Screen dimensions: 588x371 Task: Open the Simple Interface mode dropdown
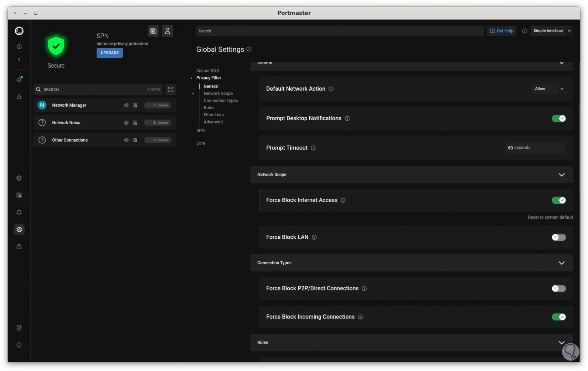pos(552,31)
